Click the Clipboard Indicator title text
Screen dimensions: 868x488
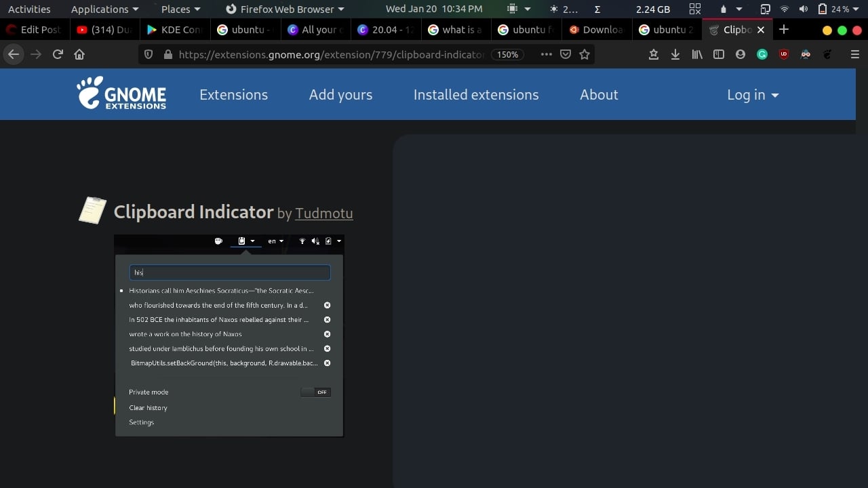click(x=193, y=212)
